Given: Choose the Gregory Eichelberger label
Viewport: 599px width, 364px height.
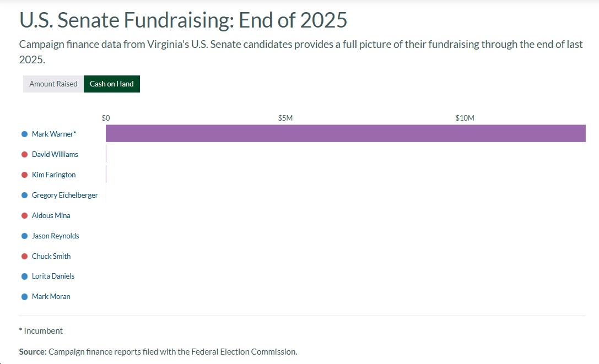Looking at the screenshot, I should pyautogui.click(x=65, y=195).
